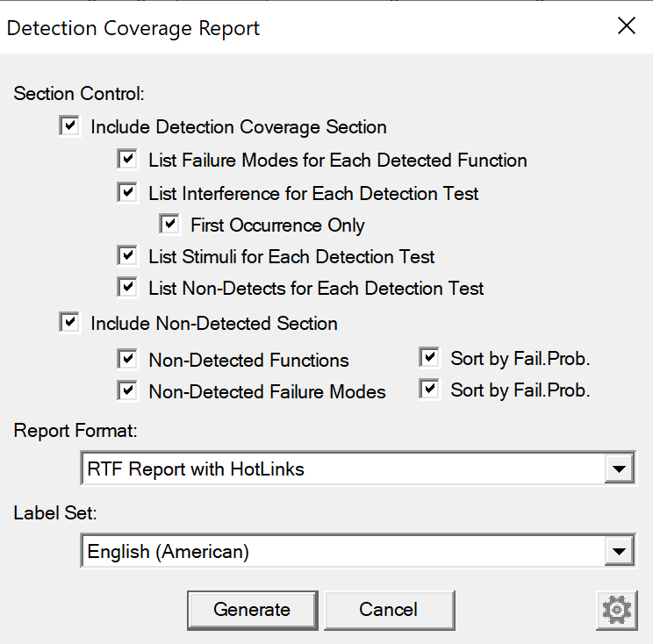Uncheck List Non-Detects for Each Detection Test
Screen dimensions: 653x644
pyautogui.click(x=127, y=287)
